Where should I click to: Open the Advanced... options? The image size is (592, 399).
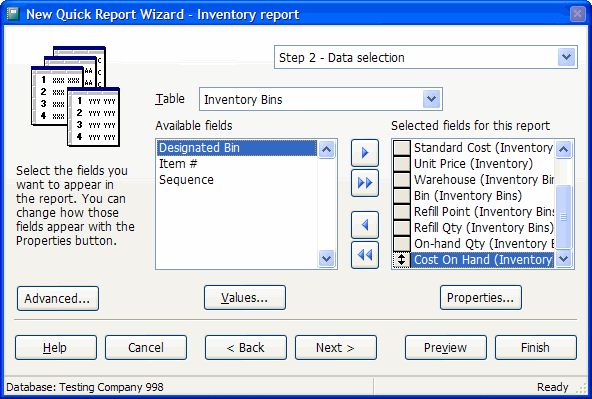(58, 299)
